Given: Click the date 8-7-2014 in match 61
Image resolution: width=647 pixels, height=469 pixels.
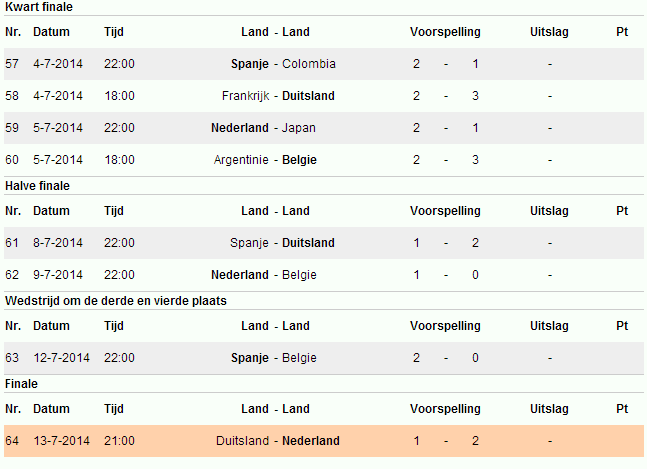Looking at the screenshot, I should click(x=58, y=243).
